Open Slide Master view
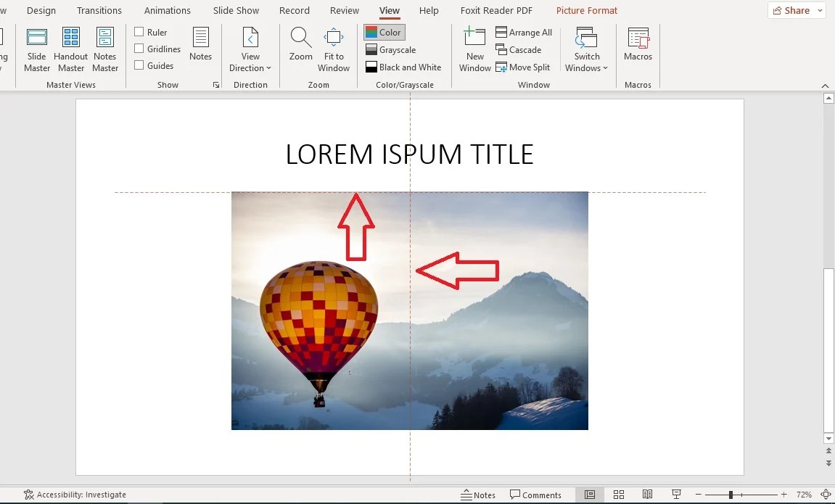 coord(36,49)
